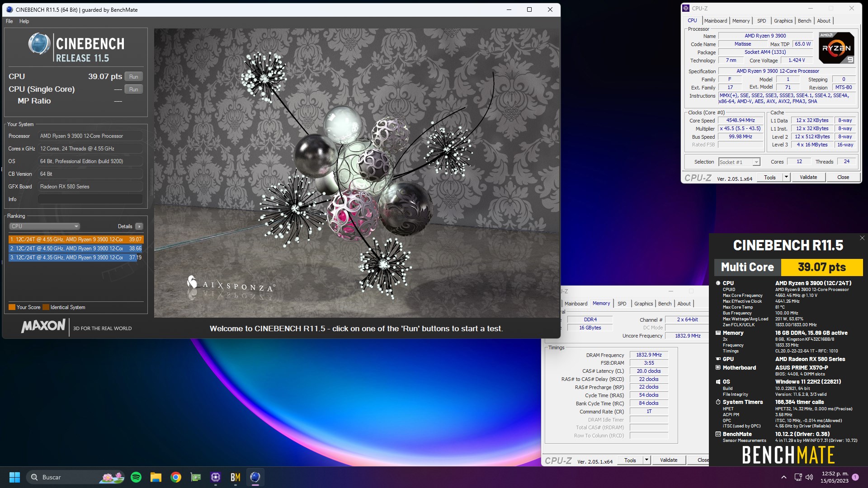Click the Cinebench globe logo icon
The height and width of the screenshot is (488, 868).
coord(39,44)
